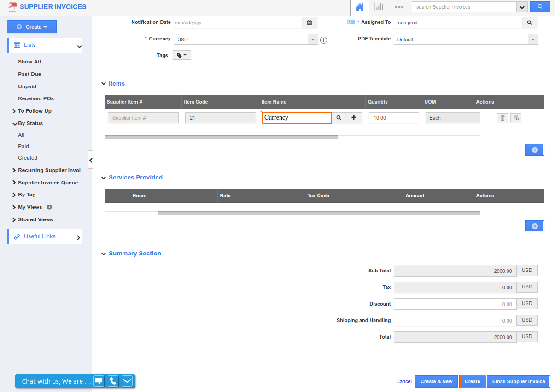Open the Past Due list
555x392 pixels.
(29, 74)
